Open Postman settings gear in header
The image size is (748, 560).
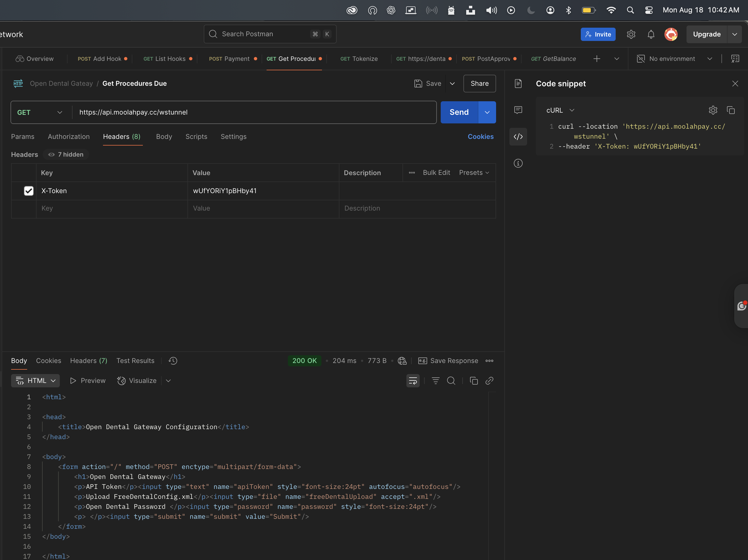tap(631, 34)
